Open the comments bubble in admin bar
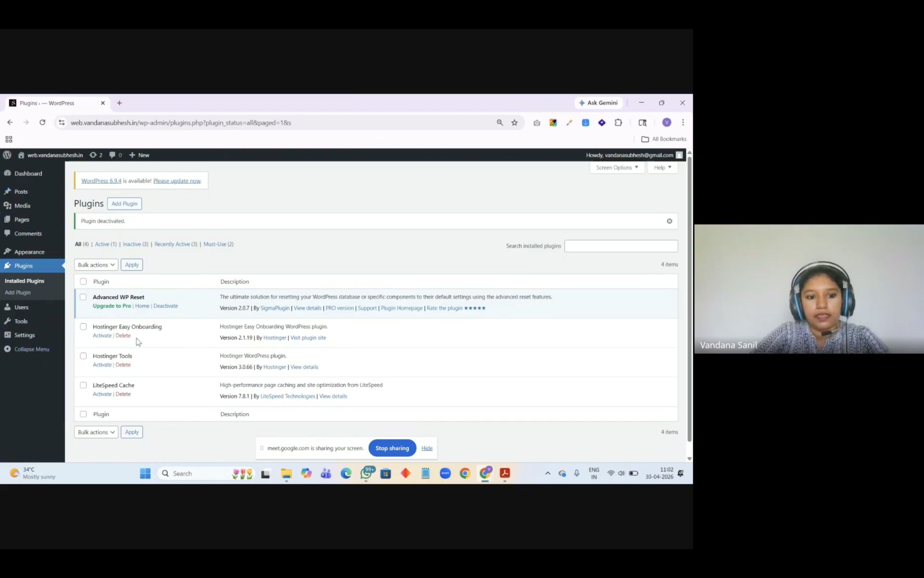Screen dimensions: 924x578 [116, 155]
